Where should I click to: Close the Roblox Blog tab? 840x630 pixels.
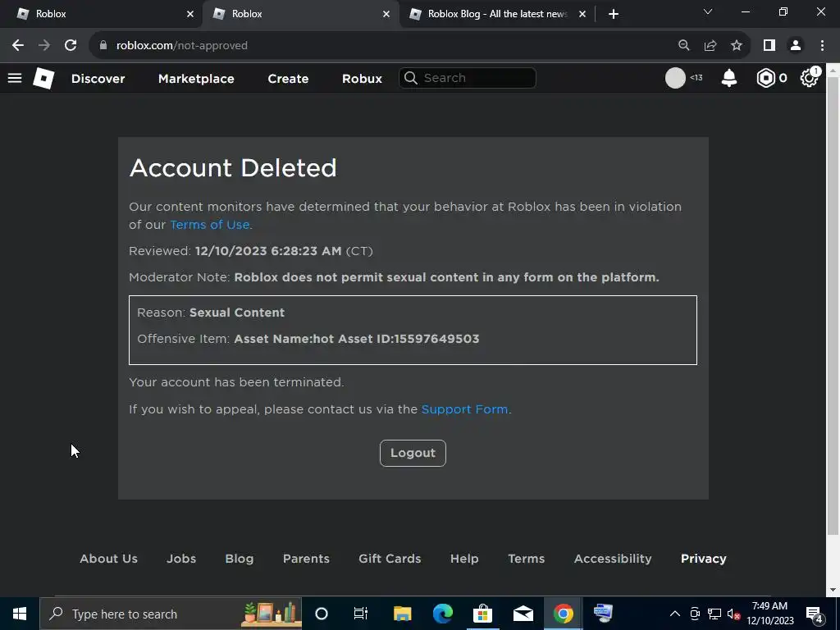(582, 14)
